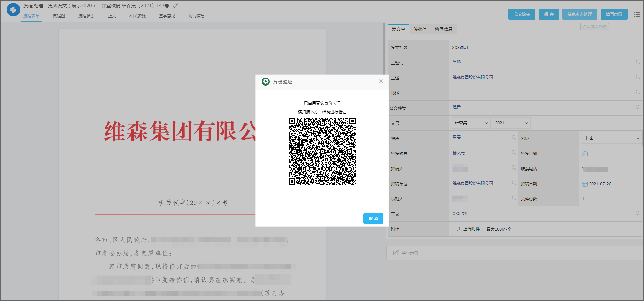Click the 公文流转 button
This screenshot has height=301, width=644.
pyautogui.click(x=522, y=14)
